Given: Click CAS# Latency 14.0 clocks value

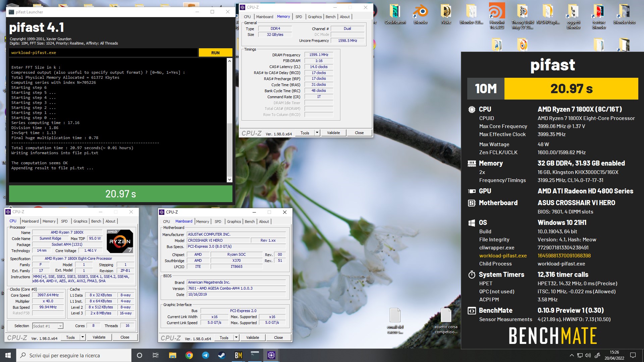Looking at the screenshot, I should pyautogui.click(x=319, y=67).
